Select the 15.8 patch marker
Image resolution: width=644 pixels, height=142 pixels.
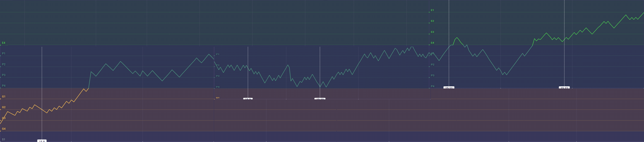pyautogui.click(x=42, y=141)
